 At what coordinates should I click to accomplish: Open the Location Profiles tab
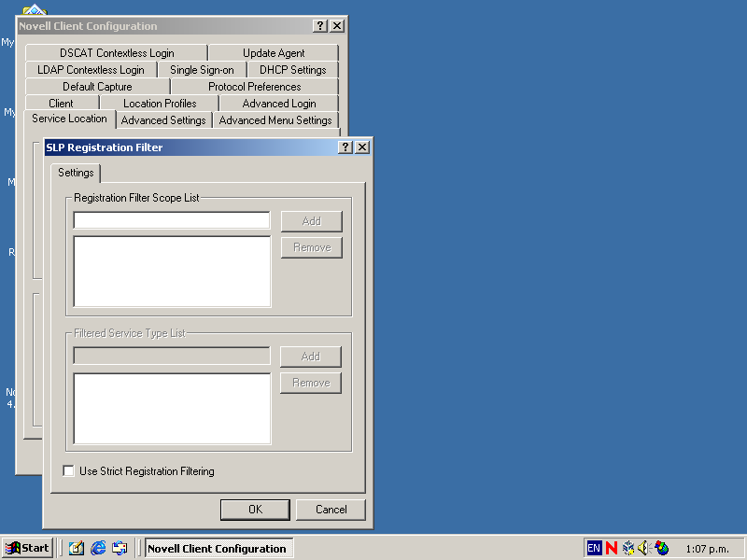tap(160, 104)
